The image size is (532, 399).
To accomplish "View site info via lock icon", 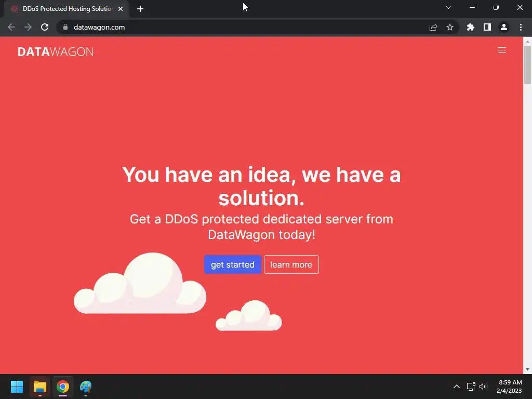I will (65, 27).
